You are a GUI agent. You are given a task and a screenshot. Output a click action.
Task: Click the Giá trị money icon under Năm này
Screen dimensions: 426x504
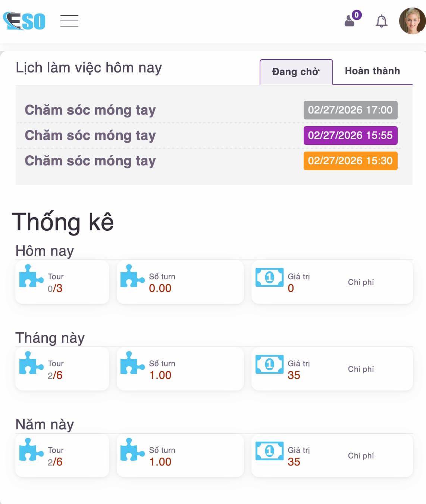coord(269,451)
